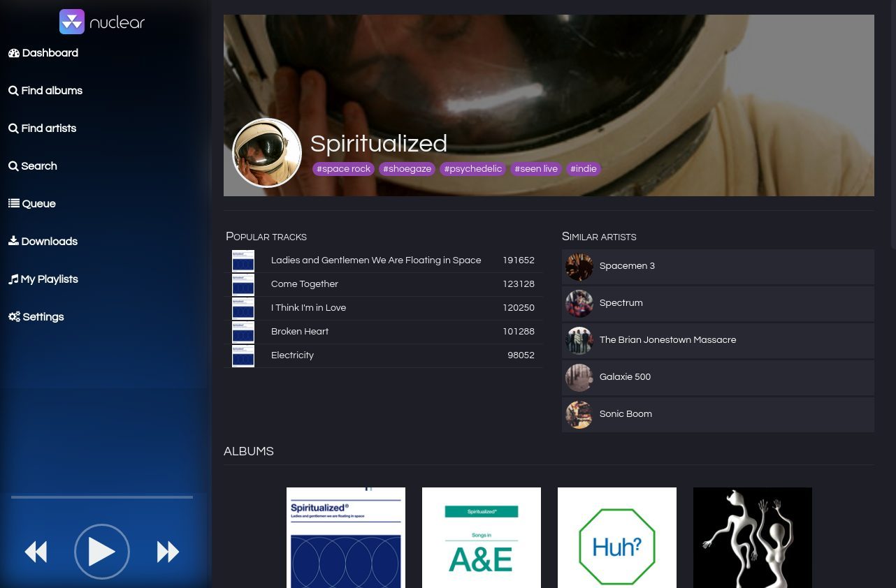
Task: Go to My Playlists
Action: (43, 279)
